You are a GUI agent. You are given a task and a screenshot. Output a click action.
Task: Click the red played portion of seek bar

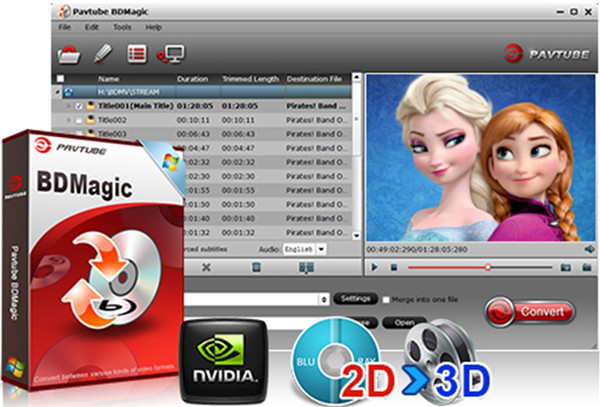(x=447, y=267)
